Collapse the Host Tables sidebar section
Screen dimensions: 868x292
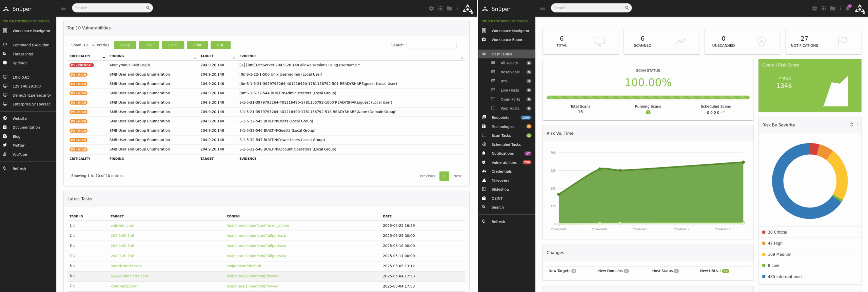(507, 54)
